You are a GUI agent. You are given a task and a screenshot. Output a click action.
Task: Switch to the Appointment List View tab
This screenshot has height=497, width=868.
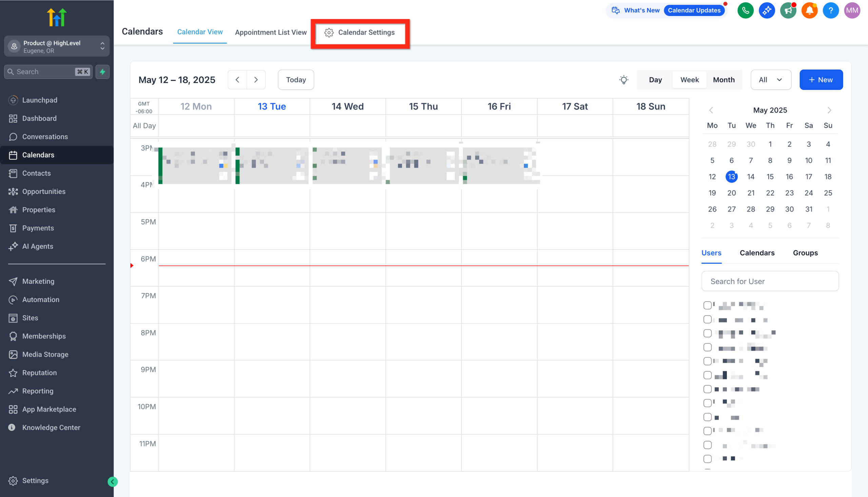[x=271, y=32]
